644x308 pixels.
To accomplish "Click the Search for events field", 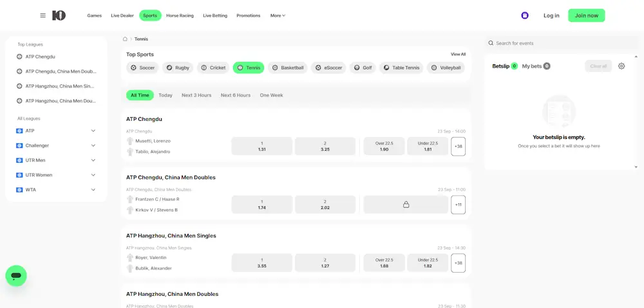I will click(554, 43).
